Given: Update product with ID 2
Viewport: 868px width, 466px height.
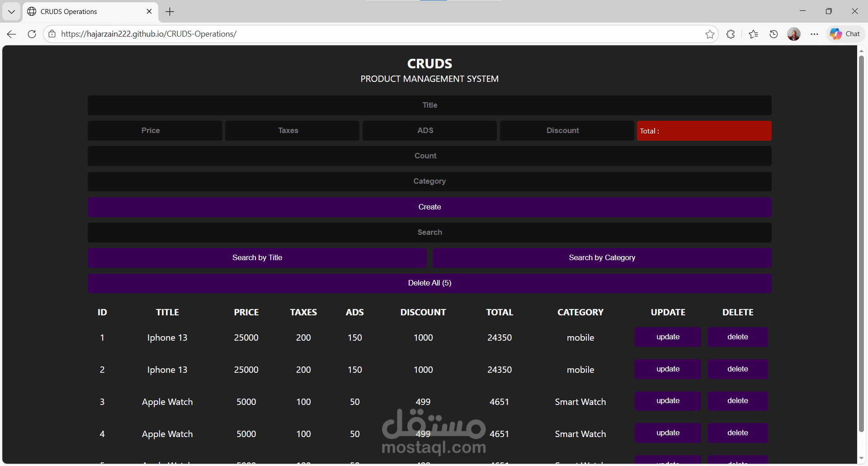Looking at the screenshot, I should tap(668, 369).
